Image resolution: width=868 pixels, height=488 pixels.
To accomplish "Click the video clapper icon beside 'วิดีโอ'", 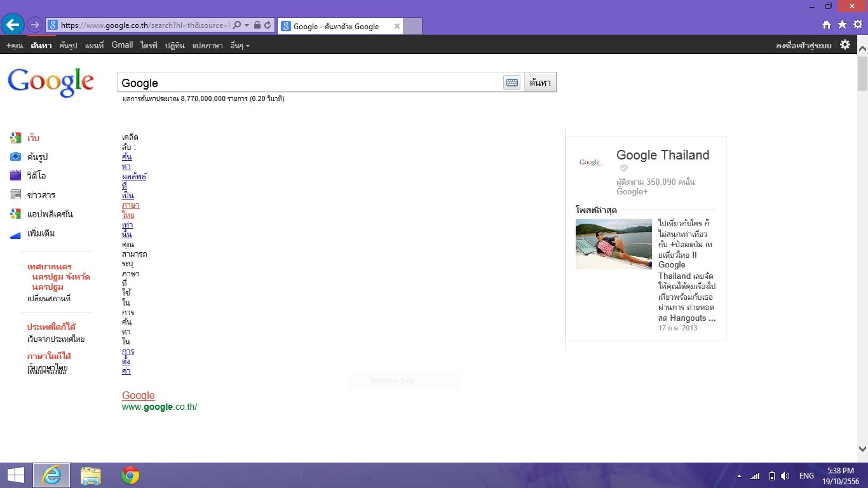I will (16, 176).
